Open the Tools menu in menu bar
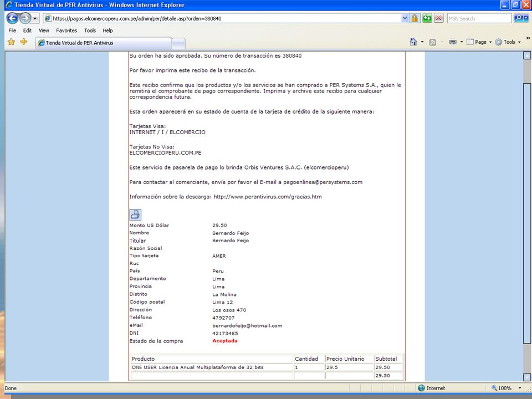This screenshot has height=399, width=532. pyautogui.click(x=90, y=30)
